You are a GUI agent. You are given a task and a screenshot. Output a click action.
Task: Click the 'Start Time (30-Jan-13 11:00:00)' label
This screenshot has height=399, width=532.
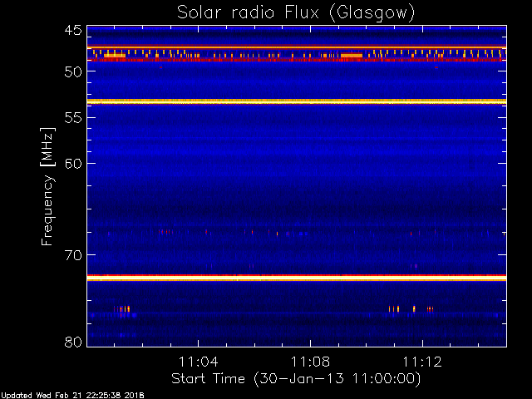click(296, 379)
